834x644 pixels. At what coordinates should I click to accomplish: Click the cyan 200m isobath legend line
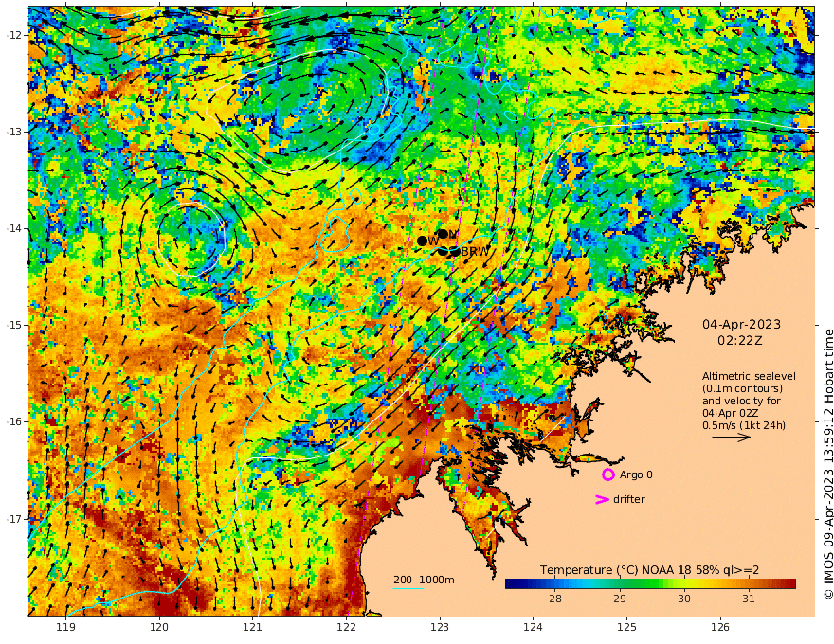tap(408, 588)
